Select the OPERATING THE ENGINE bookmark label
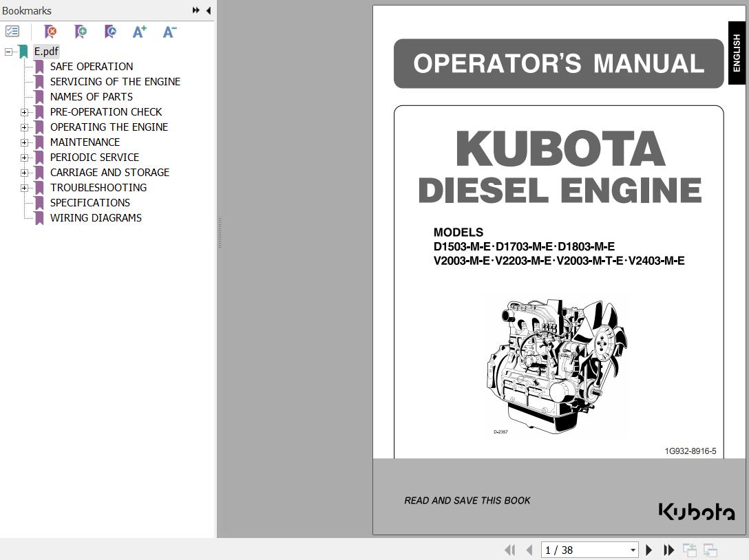The width and height of the screenshot is (749, 560). tap(109, 127)
